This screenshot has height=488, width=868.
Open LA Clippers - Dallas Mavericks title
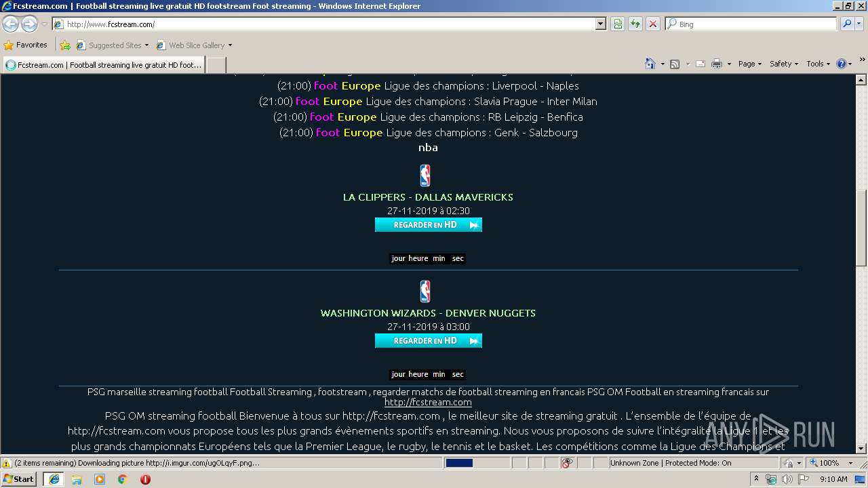point(428,197)
